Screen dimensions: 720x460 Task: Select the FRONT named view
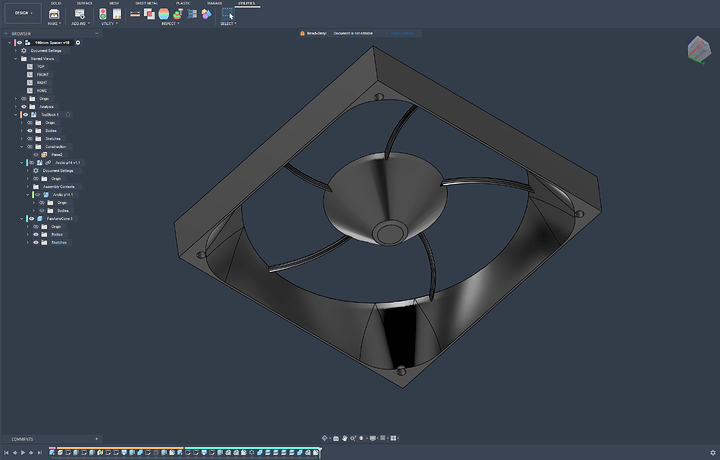point(43,74)
